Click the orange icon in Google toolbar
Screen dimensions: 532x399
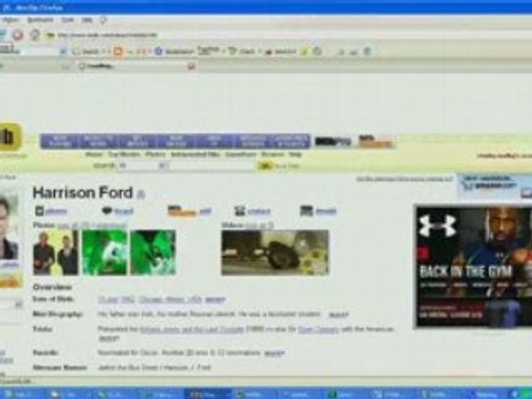tap(117, 51)
